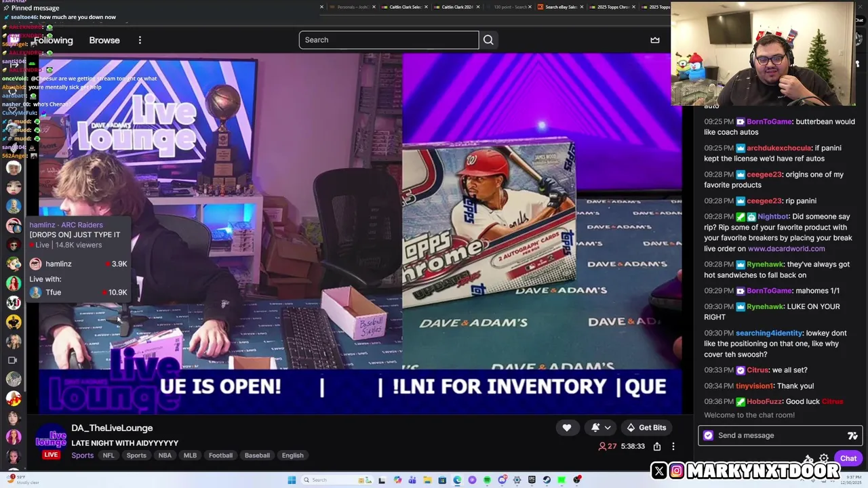
Task: Click the stream uptime 5:38:33
Action: [633, 447]
